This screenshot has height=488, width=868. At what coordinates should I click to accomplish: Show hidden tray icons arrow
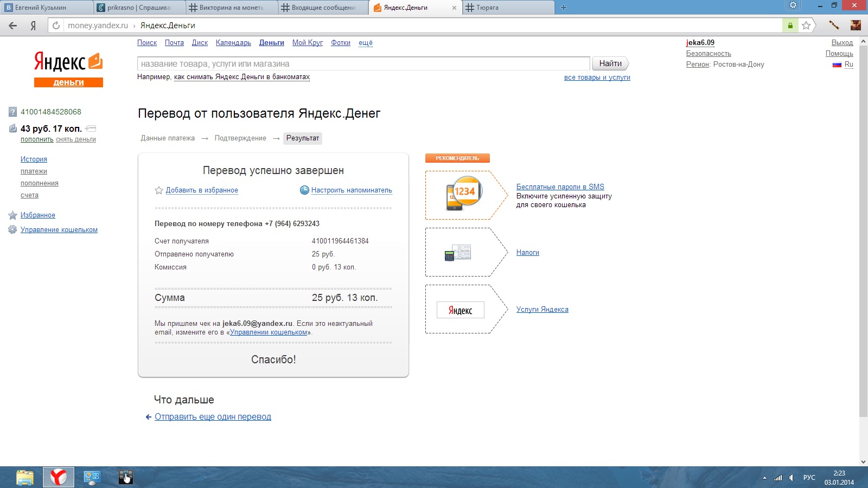[x=764, y=478]
